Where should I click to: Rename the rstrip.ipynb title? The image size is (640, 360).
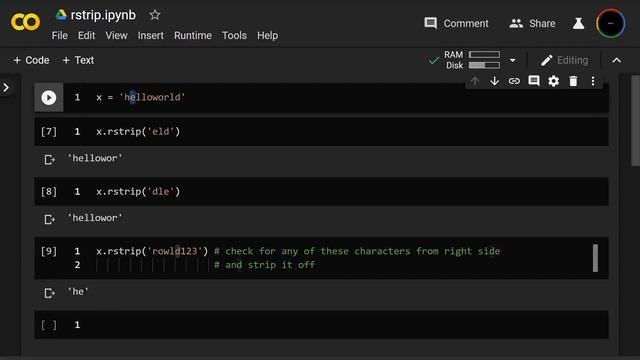pos(103,15)
